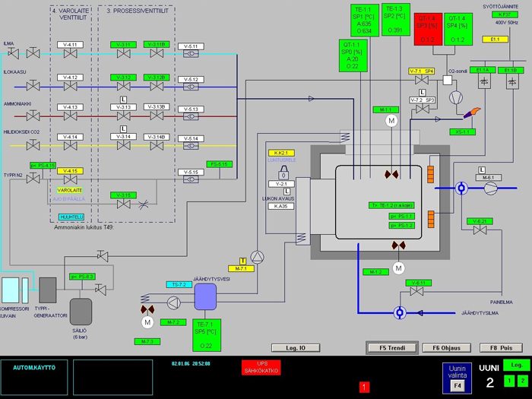The width and height of the screenshot is (532, 399).
Task: Click the red UPS Sähkökatko alarm
Action: tap(261, 368)
